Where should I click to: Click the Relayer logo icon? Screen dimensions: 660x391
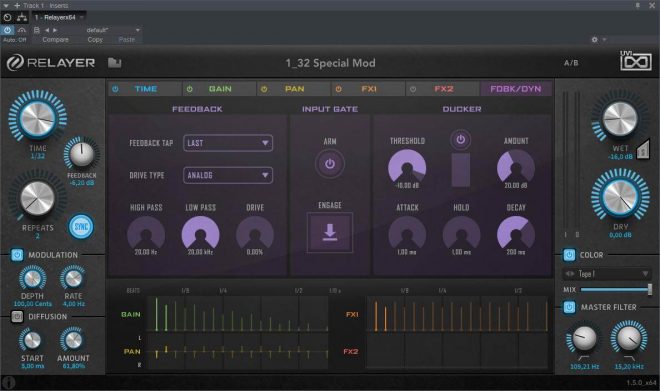point(15,63)
